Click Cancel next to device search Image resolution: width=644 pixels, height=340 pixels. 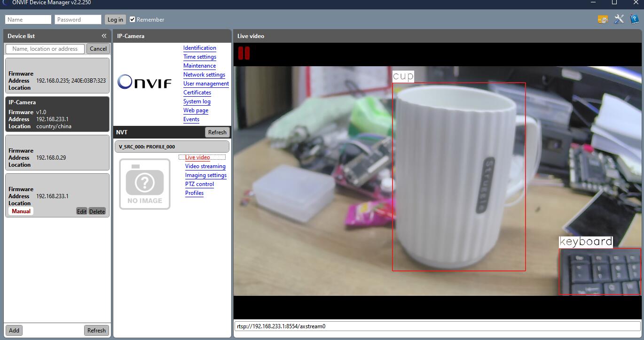[98, 49]
